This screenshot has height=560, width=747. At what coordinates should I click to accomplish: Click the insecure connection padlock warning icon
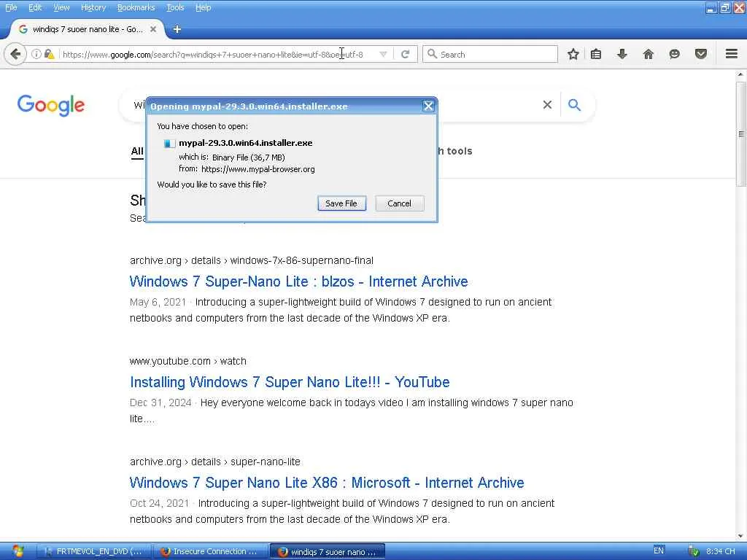tap(49, 54)
